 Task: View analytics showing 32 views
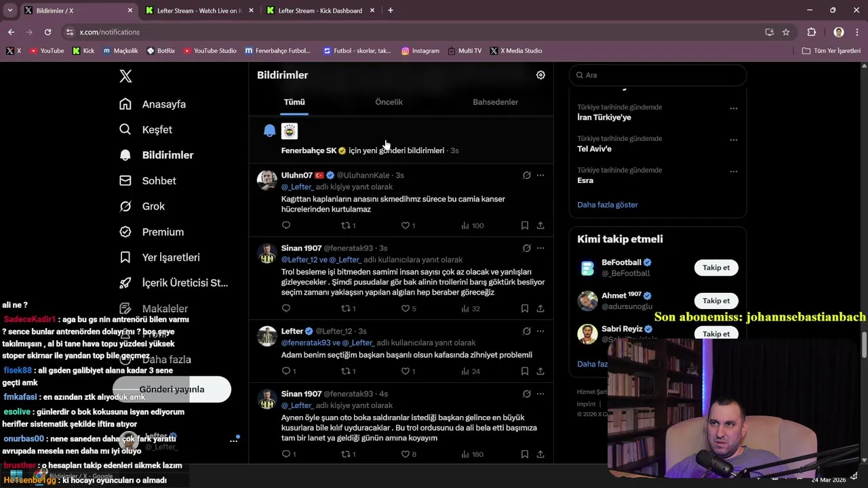[471, 308]
